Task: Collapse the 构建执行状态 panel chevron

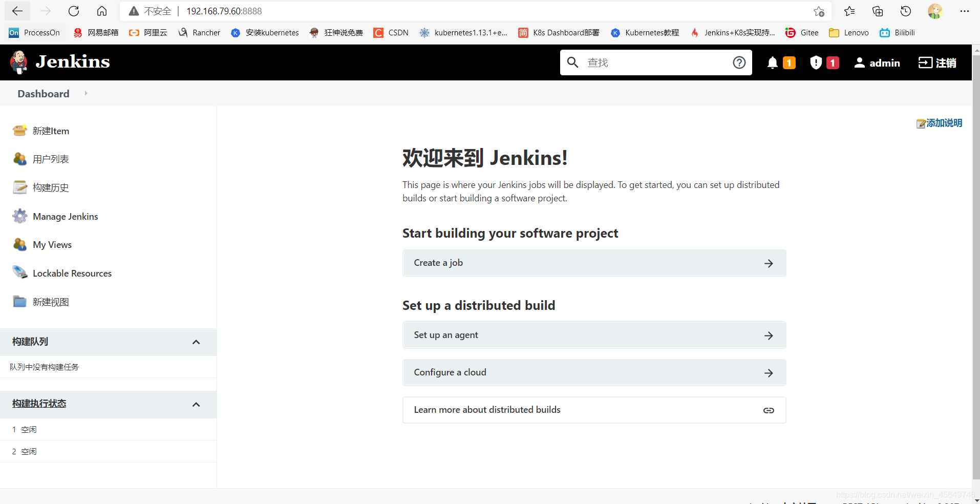Action: click(x=196, y=405)
